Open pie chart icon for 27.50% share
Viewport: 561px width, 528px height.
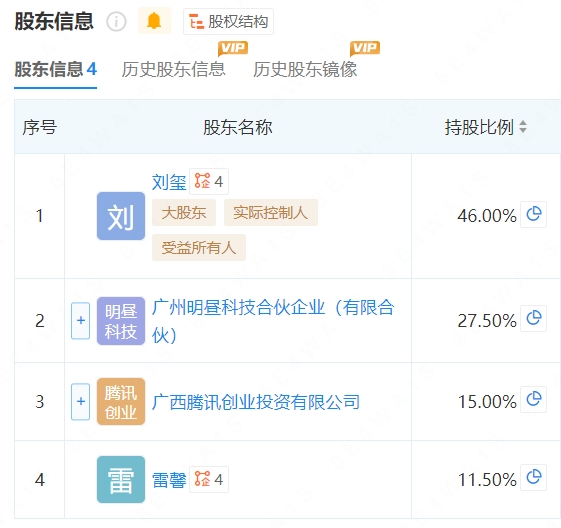click(533, 318)
